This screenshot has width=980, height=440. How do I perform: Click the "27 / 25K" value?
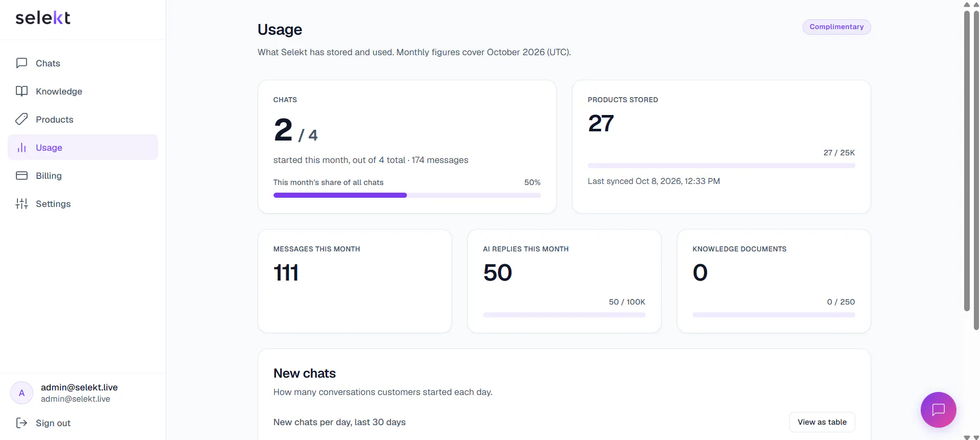[839, 153]
